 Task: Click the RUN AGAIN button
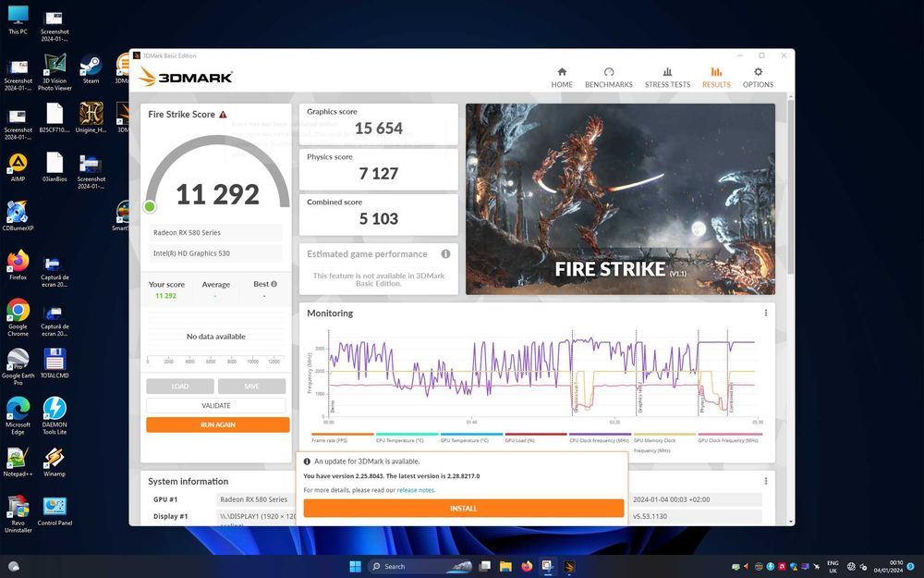coord(217,424)
